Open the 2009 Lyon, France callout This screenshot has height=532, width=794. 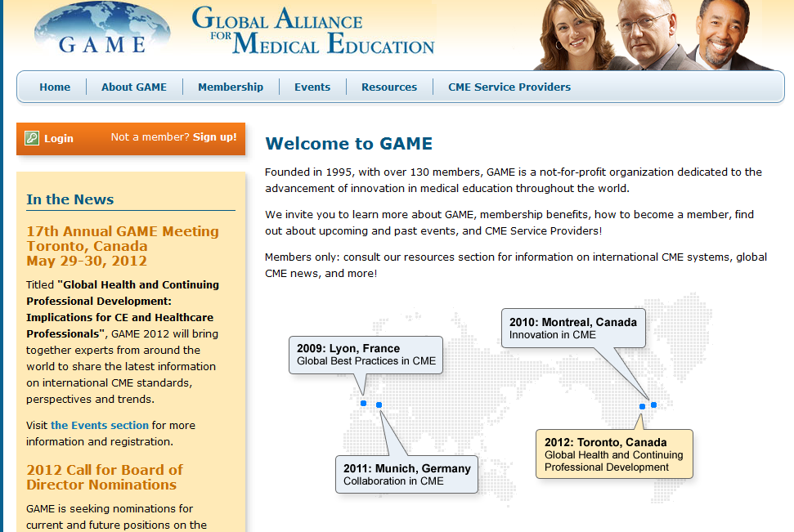(366, 355)
